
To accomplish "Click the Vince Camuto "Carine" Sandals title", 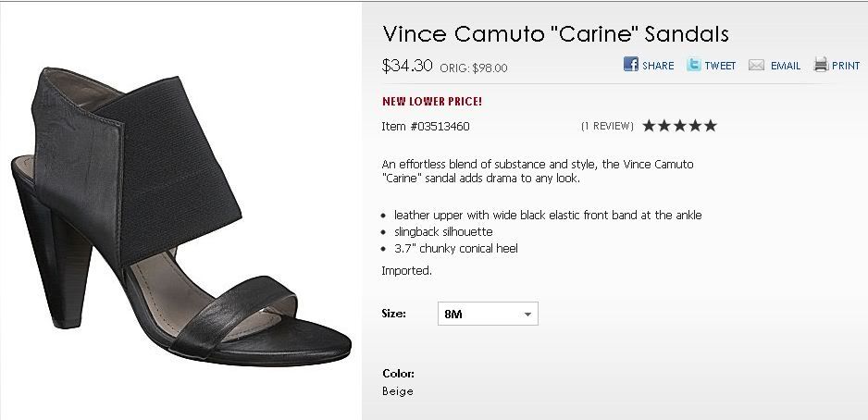I will (555, 34).
